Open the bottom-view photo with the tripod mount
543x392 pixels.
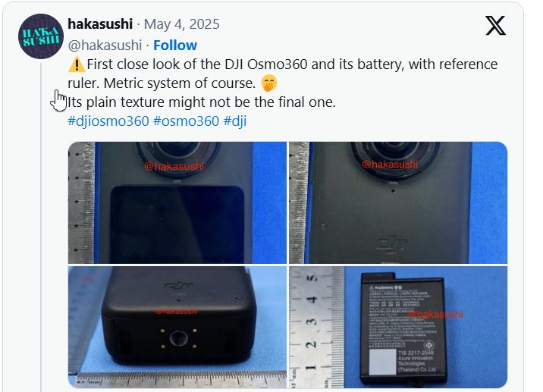177,327
